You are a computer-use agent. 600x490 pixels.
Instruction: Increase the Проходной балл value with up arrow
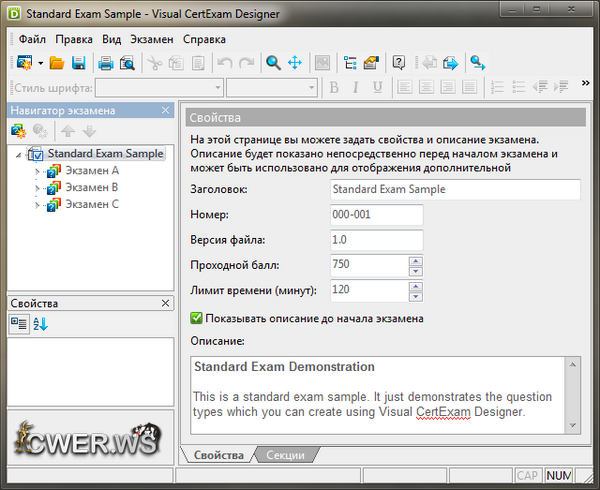(x=416, y=261)
